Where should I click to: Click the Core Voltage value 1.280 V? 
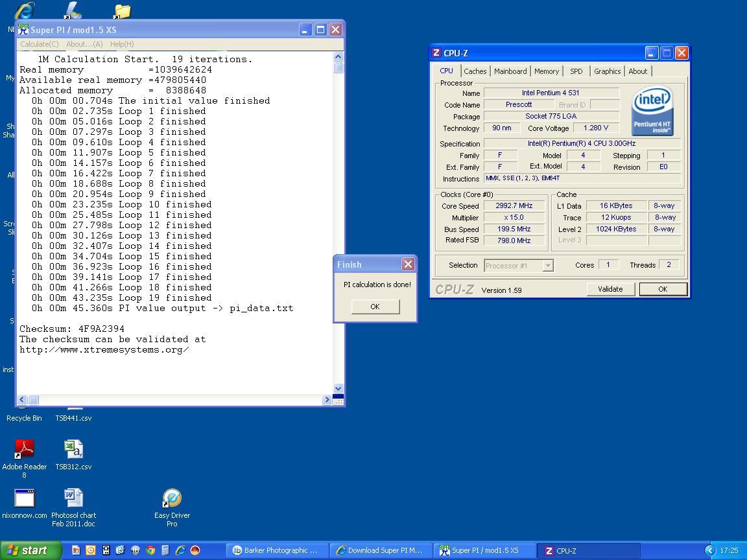(596, 128)
